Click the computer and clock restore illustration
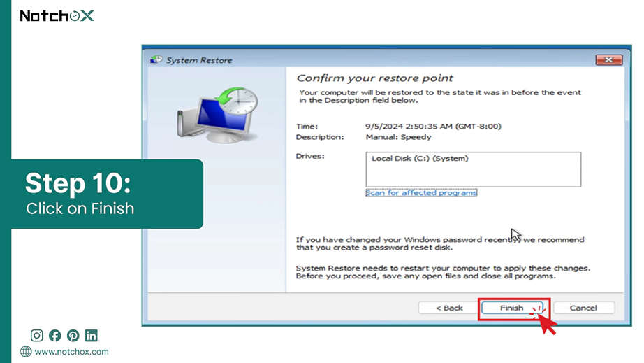This screenshot has height=363, width=644. 218,115
